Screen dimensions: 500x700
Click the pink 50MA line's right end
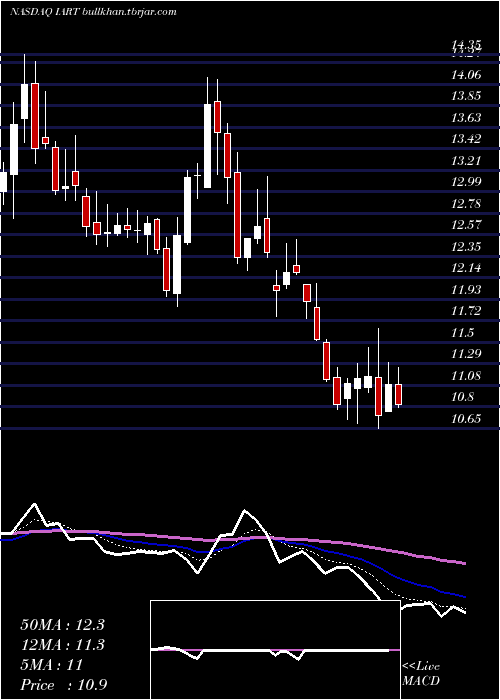[x=465, y=563]
